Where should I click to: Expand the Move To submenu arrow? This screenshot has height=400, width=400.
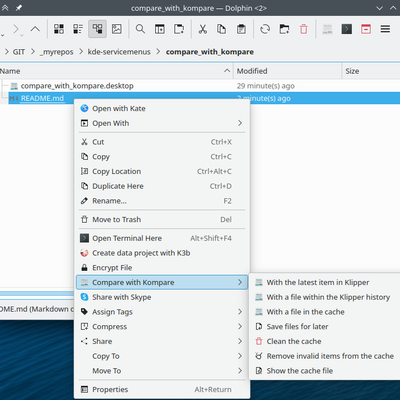click(x=240, y=370)
